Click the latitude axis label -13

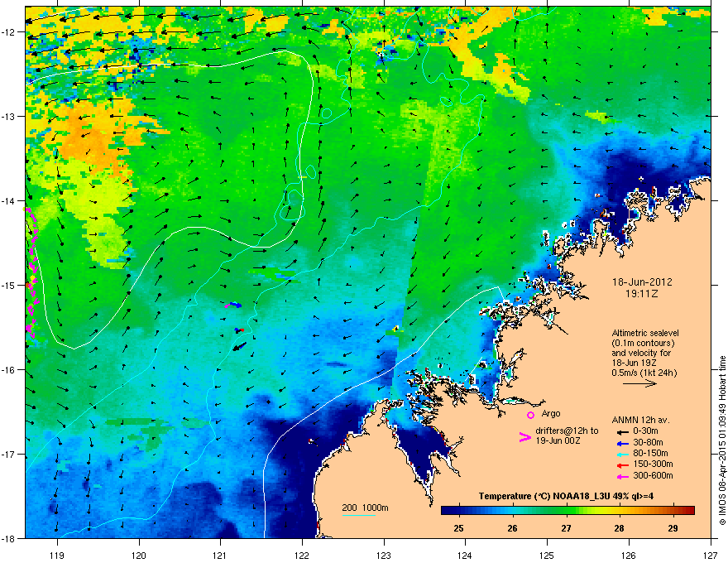[x=8, y=116]
